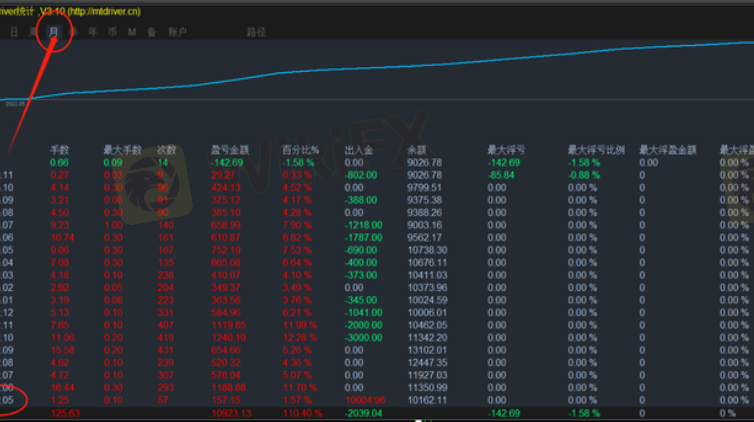Screen dimensions: 754x422
Task: Sort by the 余额 column header
Action: point(418,150)
